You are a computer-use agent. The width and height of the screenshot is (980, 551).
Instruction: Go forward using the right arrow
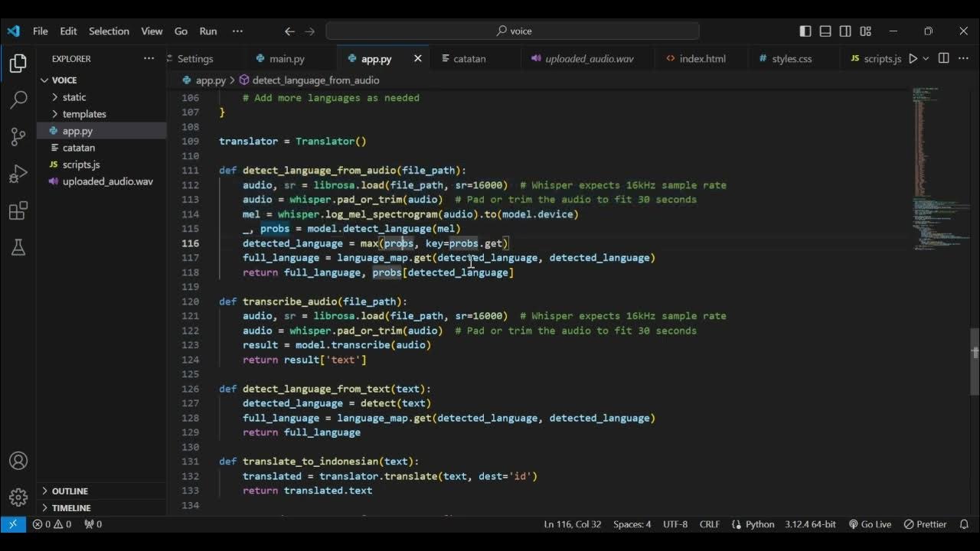(310, 31)
